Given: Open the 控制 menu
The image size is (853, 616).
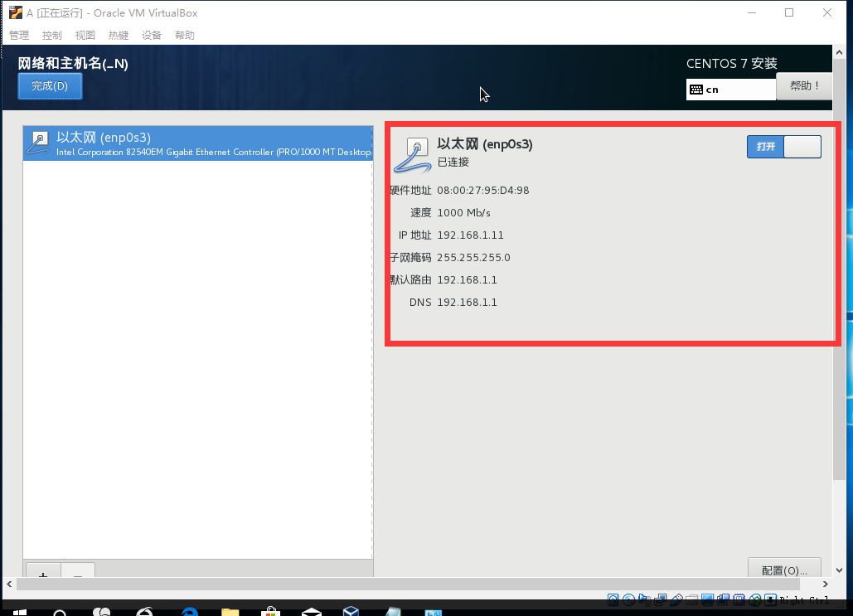Looking at the screenshot, I should pyautogui.click(x=51, y=36).
